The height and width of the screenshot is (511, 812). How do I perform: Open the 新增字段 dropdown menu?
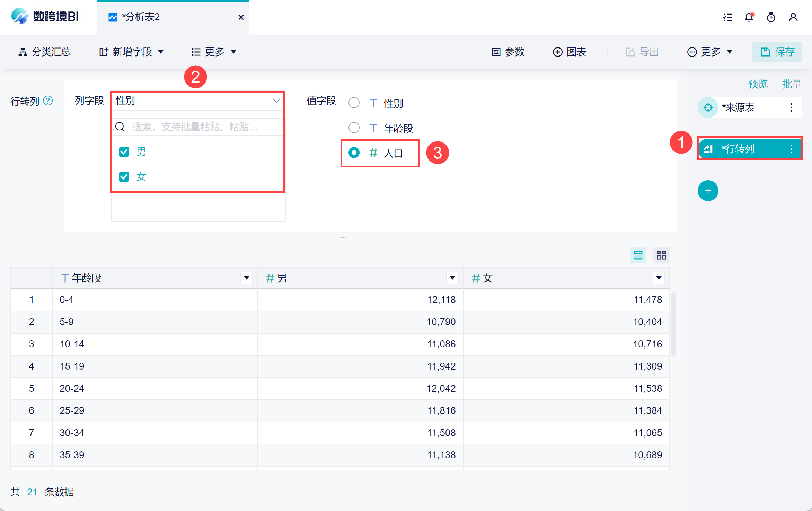click(131, 52)
